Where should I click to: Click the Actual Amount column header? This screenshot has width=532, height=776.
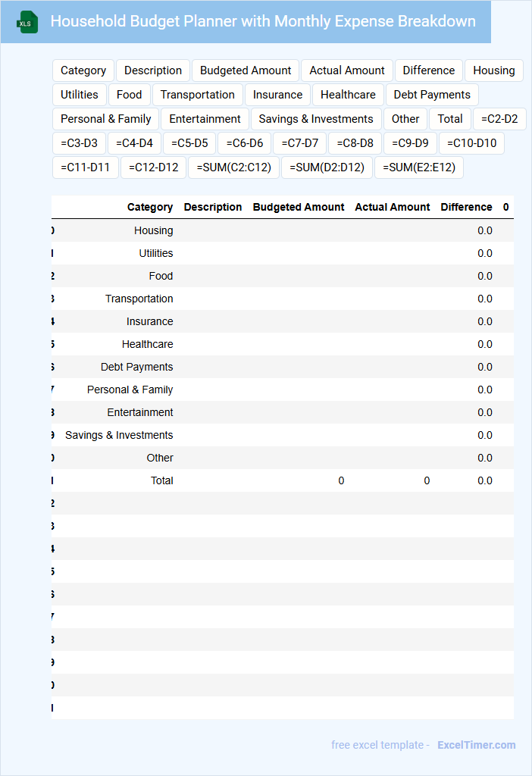coord(392,207)
